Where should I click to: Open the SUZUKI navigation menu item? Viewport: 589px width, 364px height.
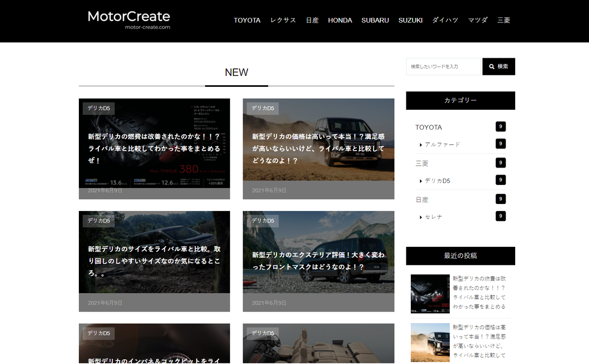pyautogui.click(x=410, y=20)
